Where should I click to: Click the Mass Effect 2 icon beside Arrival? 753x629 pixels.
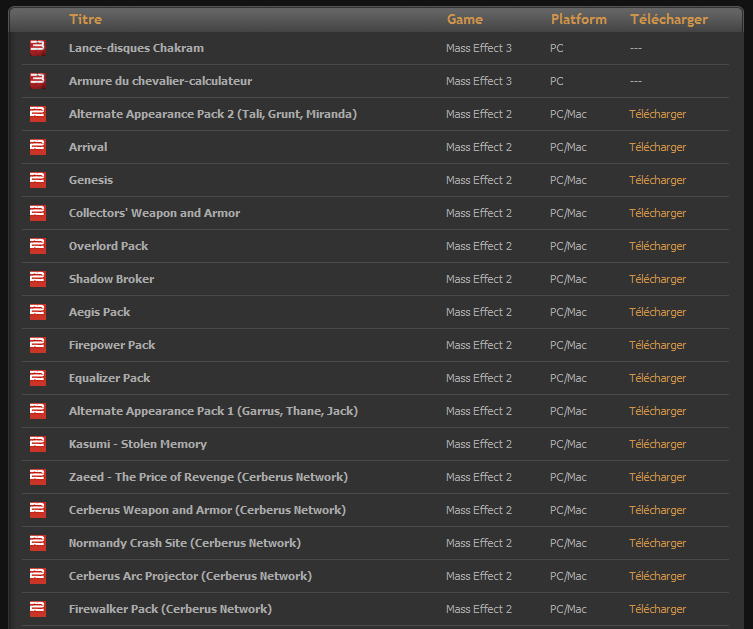click(38, 147)
